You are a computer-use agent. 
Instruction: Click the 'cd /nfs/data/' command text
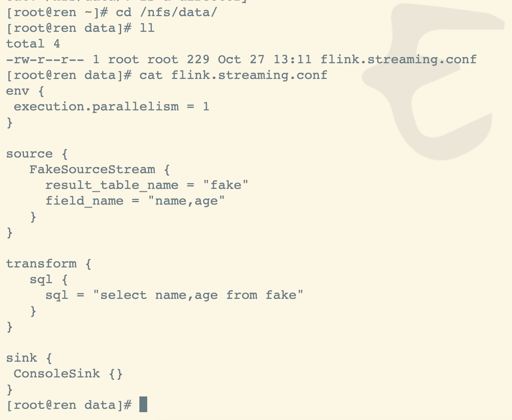(166, 12)
